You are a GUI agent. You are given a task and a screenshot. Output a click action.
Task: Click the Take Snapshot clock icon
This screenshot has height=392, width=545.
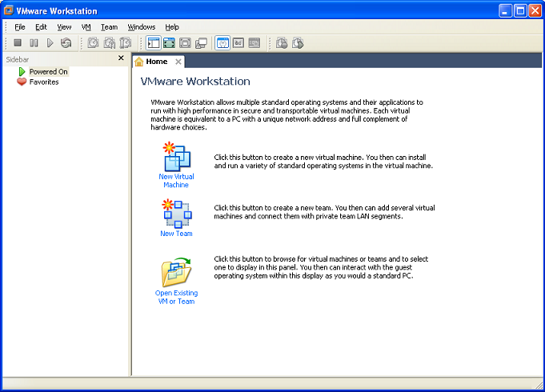93,43
